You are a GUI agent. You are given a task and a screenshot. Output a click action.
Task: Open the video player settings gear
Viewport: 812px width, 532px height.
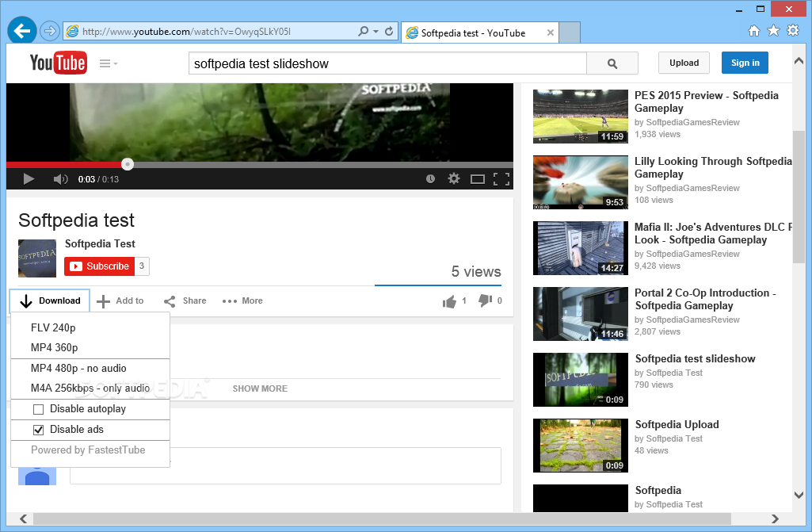coord(454,179)
